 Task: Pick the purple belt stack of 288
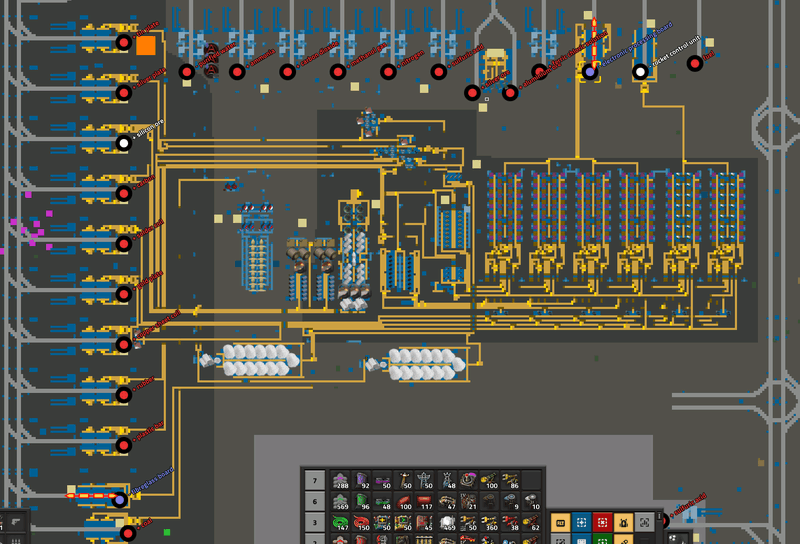(340, 480)
